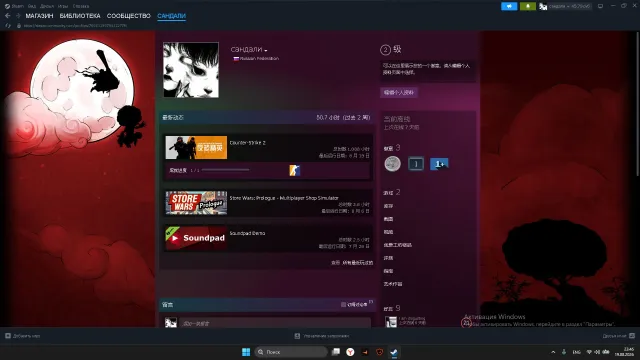Open the account menu near wallet balance
Image resolution: width=640 pixels, height=360 pixels.
tap(565, 6)
